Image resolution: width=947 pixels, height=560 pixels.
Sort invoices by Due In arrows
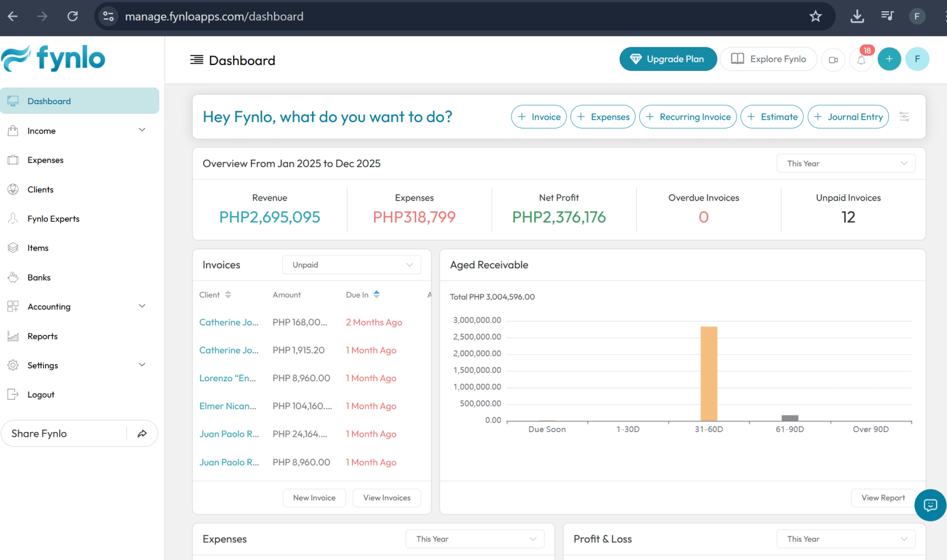coord(376,295)
